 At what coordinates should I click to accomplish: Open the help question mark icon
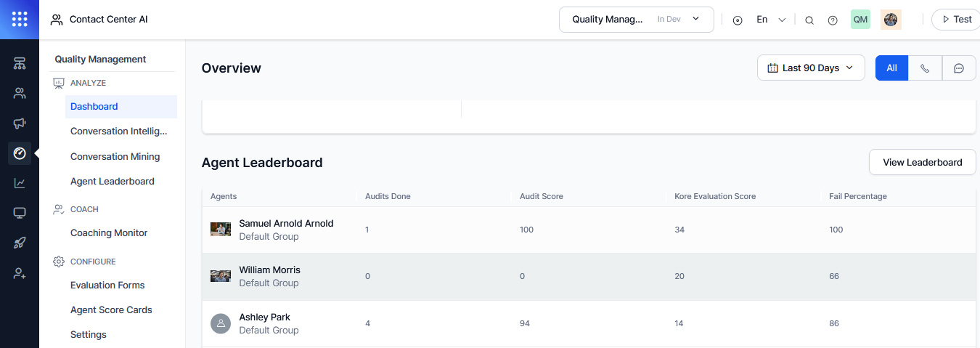pos(833,20)
